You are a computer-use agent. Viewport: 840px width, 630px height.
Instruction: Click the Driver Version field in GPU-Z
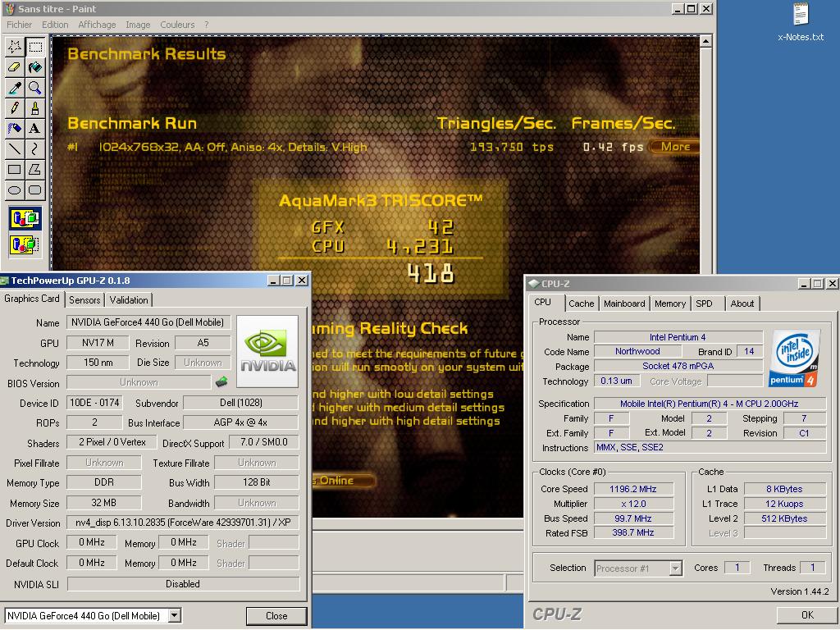click(x=183, y=523)
